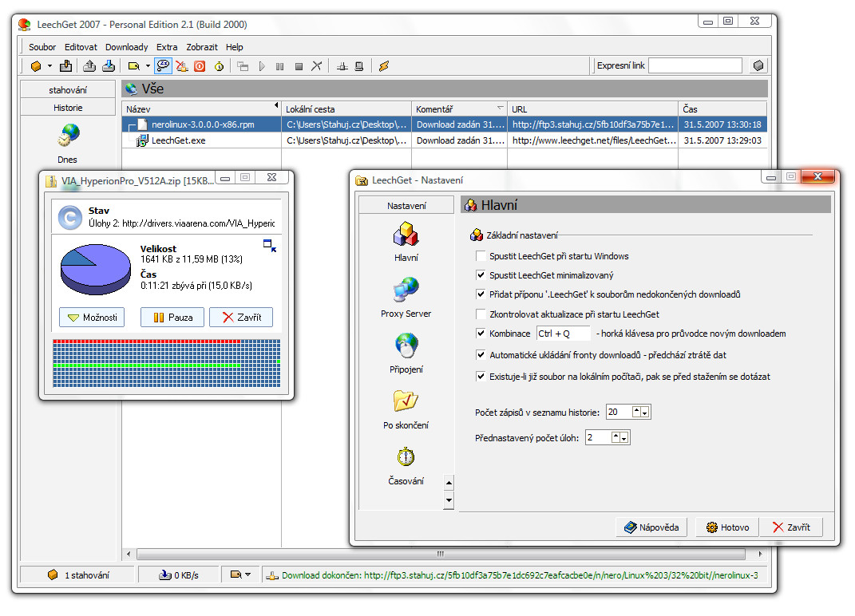Viewport: 855px width, 616px height.
Task: Click inside the Expresní link input field
Action: tap(695, 65)
